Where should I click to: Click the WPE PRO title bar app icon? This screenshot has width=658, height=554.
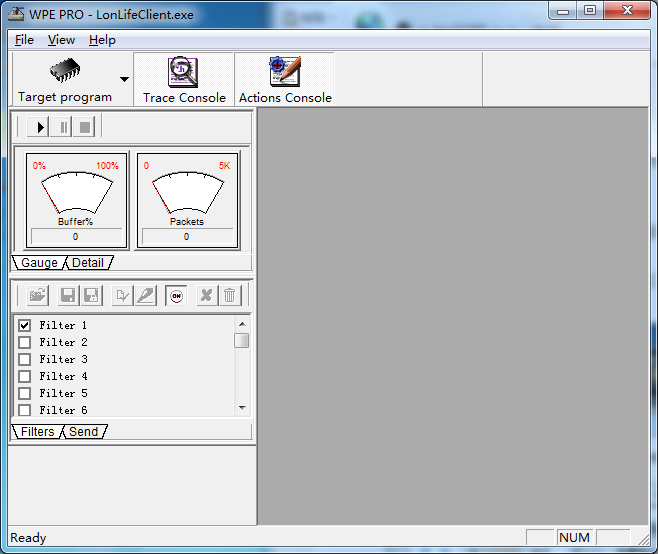(16, 14)
